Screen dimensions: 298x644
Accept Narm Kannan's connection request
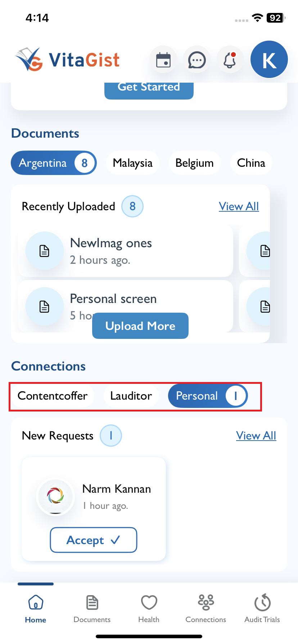tap(94, 540)
